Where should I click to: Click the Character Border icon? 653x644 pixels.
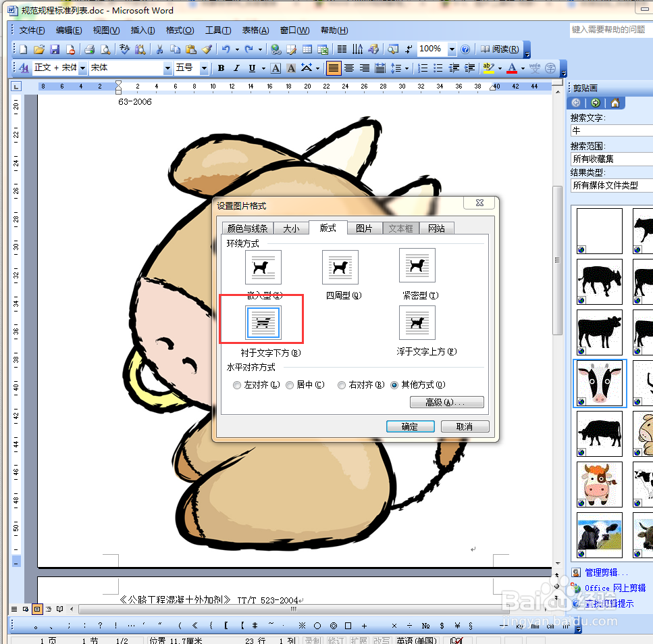[276, 68]
